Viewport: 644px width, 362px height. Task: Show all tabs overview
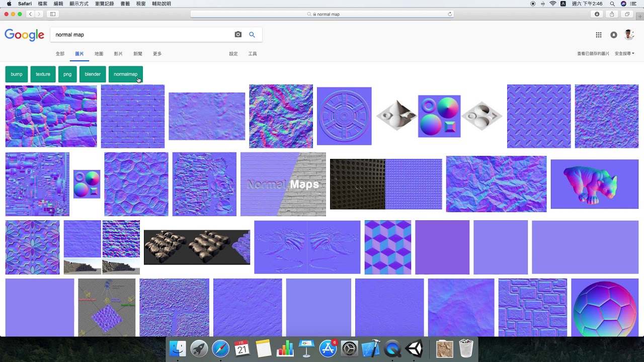click(627, 14)
